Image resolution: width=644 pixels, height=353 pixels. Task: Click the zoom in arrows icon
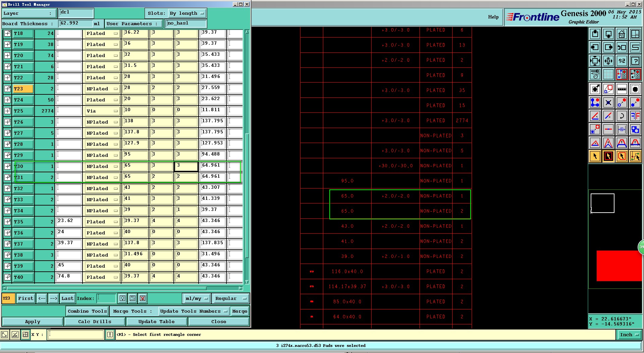point(595,61)
